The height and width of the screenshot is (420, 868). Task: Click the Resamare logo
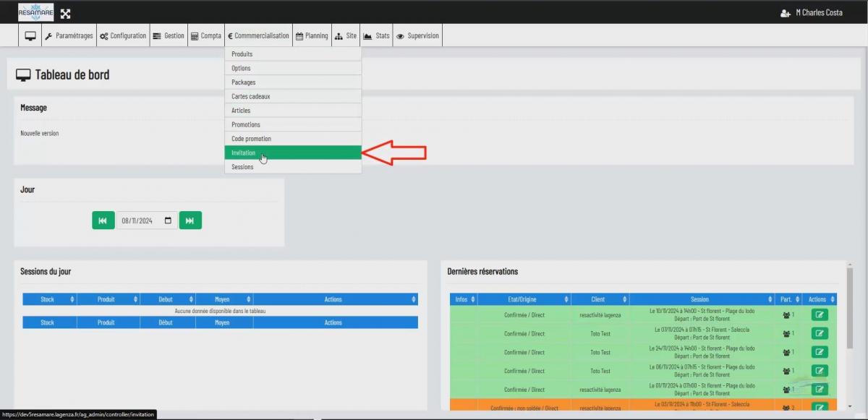(x=36, y=12)
